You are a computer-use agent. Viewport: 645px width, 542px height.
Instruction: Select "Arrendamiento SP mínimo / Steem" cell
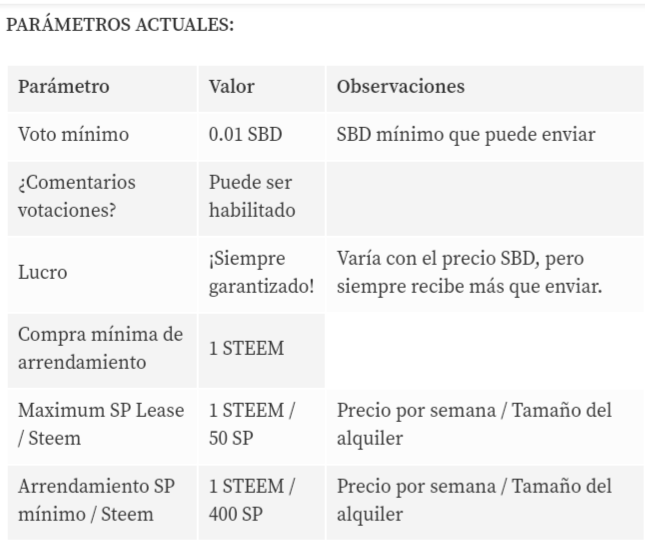(x=96, y=500)
